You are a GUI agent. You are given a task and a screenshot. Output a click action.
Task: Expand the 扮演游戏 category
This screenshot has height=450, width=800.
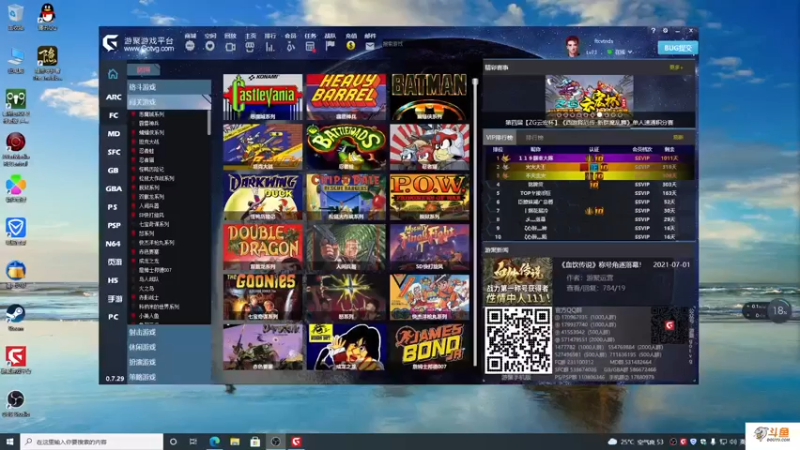(169, 362)
